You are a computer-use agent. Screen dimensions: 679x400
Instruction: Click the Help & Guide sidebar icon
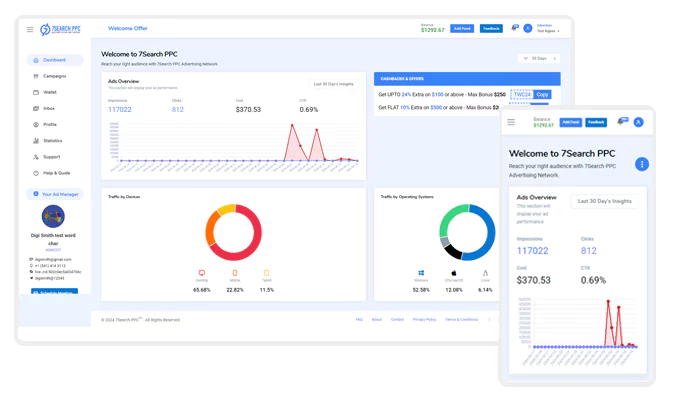point(36,173)
